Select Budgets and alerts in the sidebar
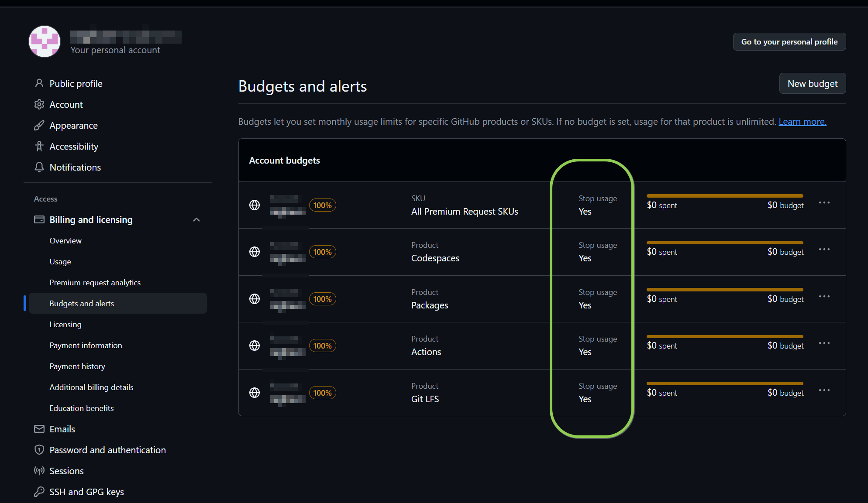The height and width of the screenshot is (503, 868). click(118, 303)
